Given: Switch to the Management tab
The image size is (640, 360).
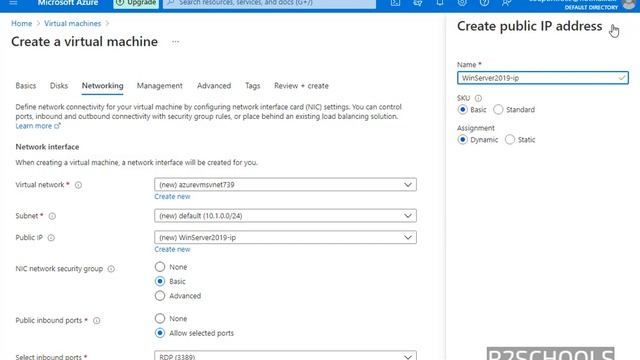Looking at the screenshot, I should click(x=160, y=86).
